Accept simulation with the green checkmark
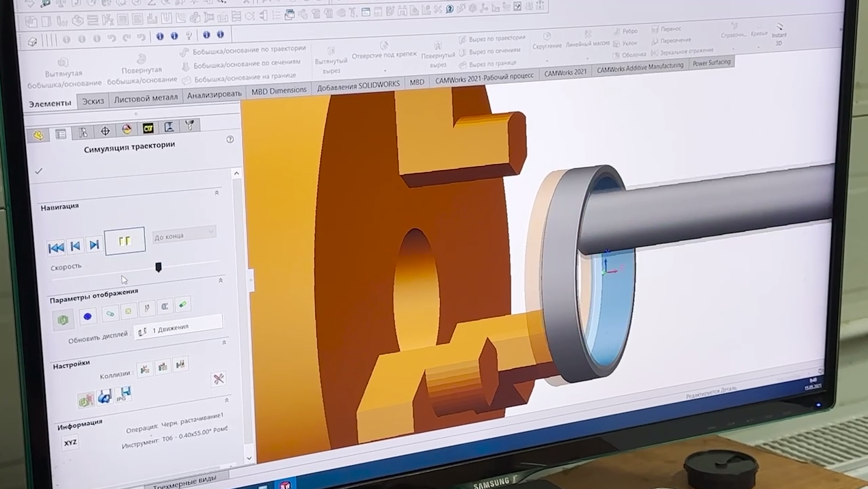868x489 pixels. 38,171
